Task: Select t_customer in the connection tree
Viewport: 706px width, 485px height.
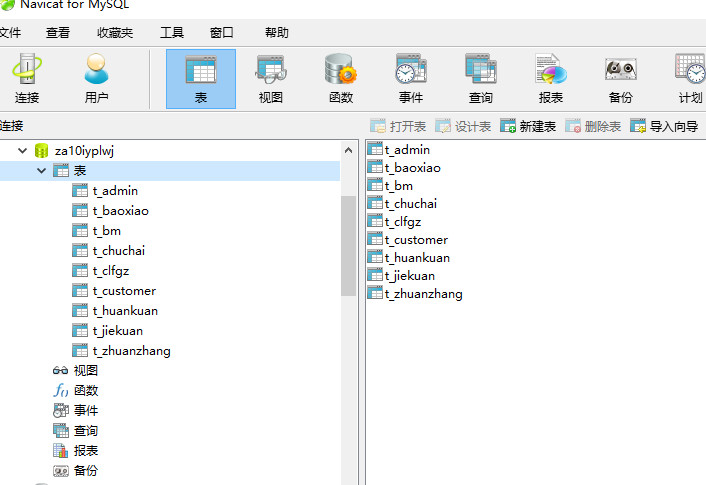Action: (x=124, y=291)
